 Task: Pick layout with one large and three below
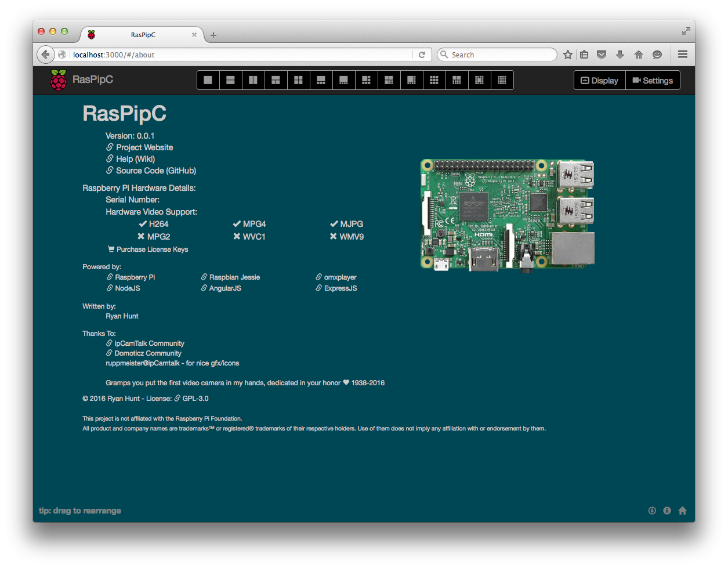[x=321, y=80]
